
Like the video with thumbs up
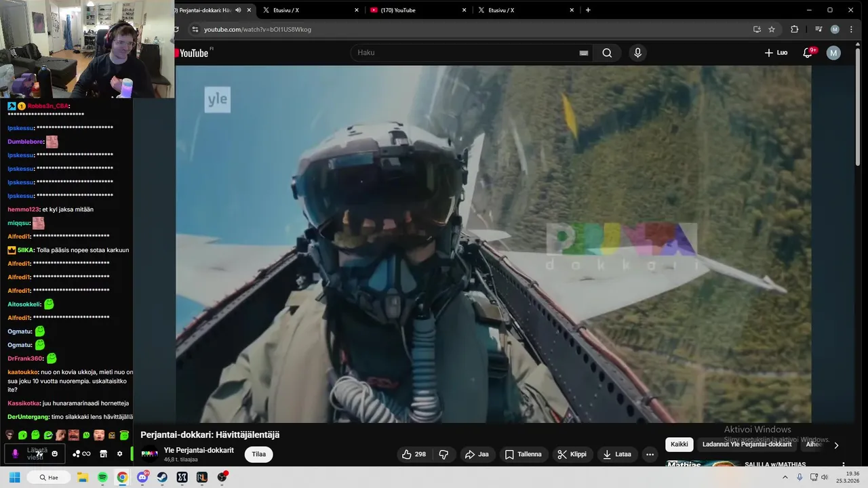(414, 454)
